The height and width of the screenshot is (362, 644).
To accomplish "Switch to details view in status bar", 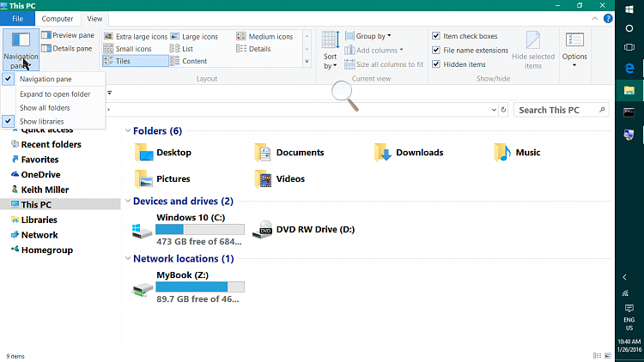I will pos(597,356).
